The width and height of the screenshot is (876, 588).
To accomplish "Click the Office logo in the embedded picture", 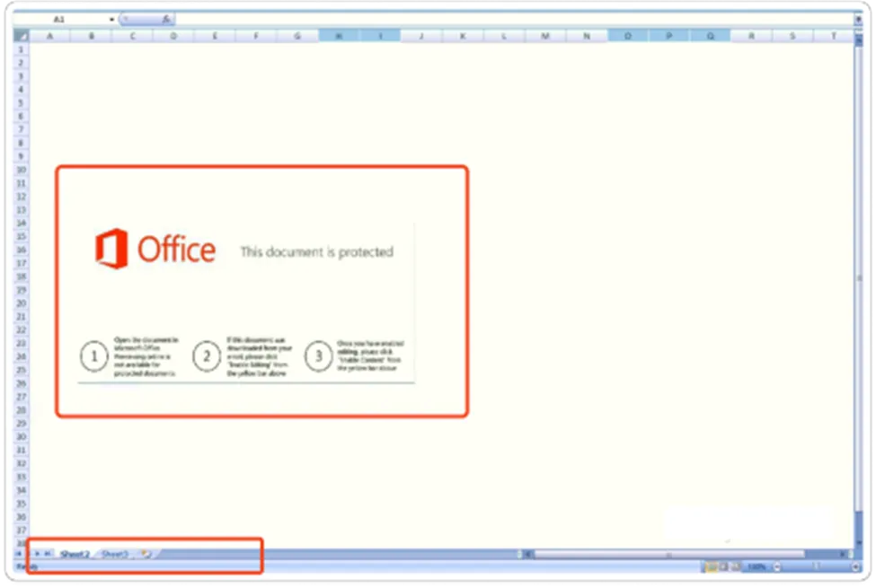I will 155,249.
